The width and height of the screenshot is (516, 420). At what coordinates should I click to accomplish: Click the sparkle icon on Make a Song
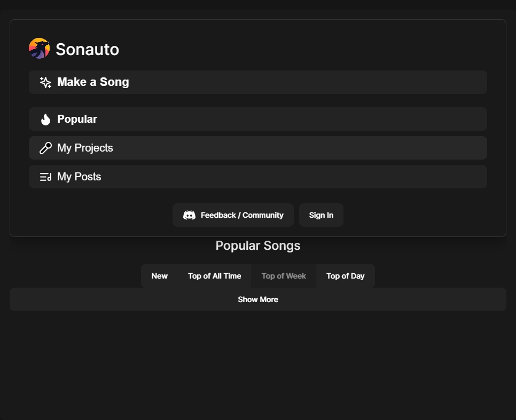[45, 82]
